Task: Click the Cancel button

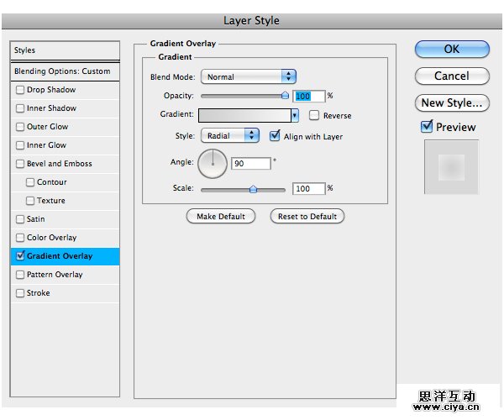Action: click(x=451, y=76)
